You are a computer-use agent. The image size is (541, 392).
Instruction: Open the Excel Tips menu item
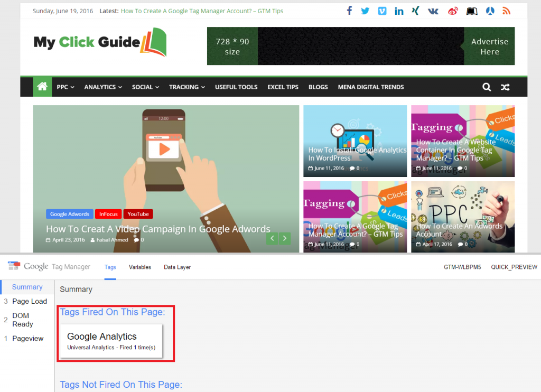click(283, 87)
